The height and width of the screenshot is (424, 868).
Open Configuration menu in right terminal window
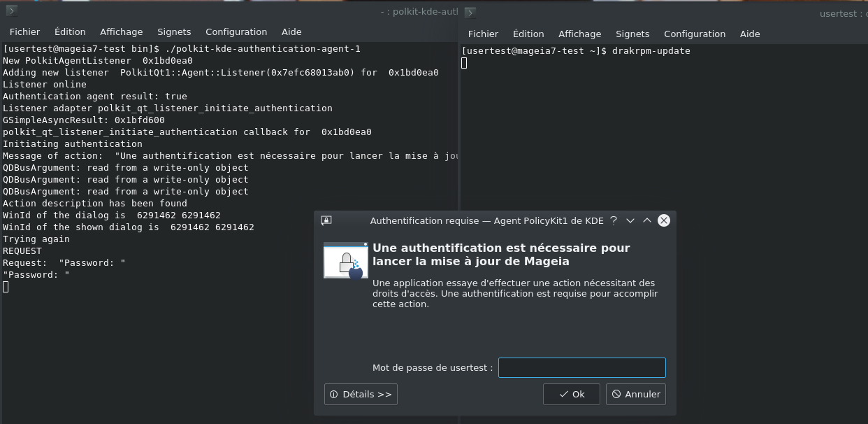[695, 34]
